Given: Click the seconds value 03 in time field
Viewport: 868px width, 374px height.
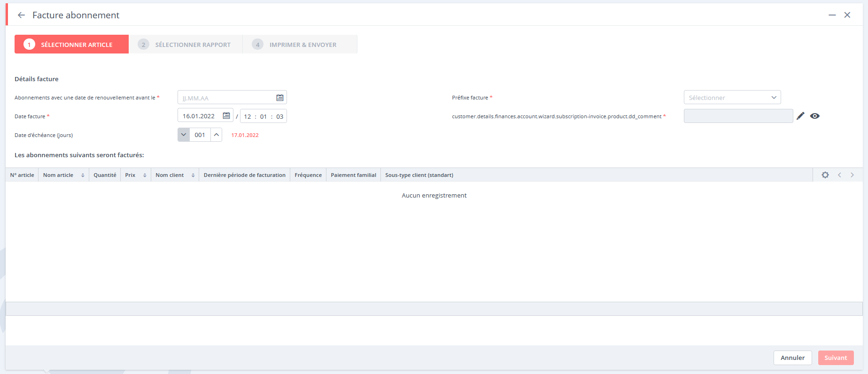Looking at the screenshot, I should coord(279,116).
